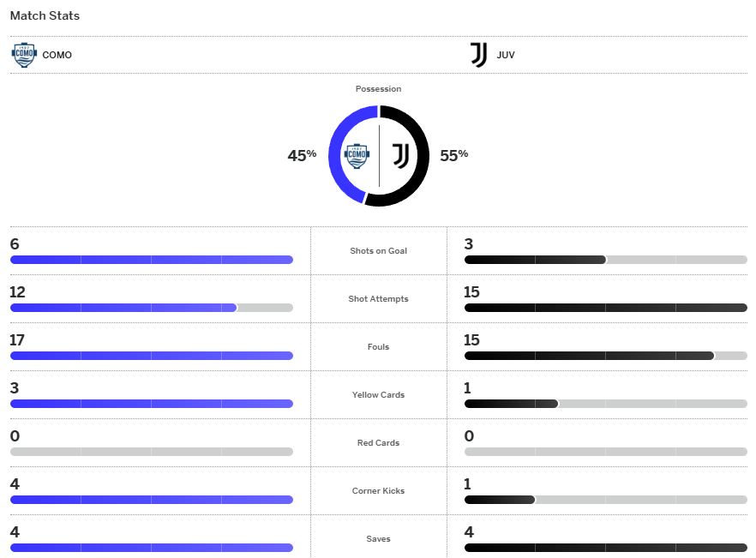The height and width of the screenshot is (558, 756).
Task: Click the Match Stats heading
Action: (45, 15)
